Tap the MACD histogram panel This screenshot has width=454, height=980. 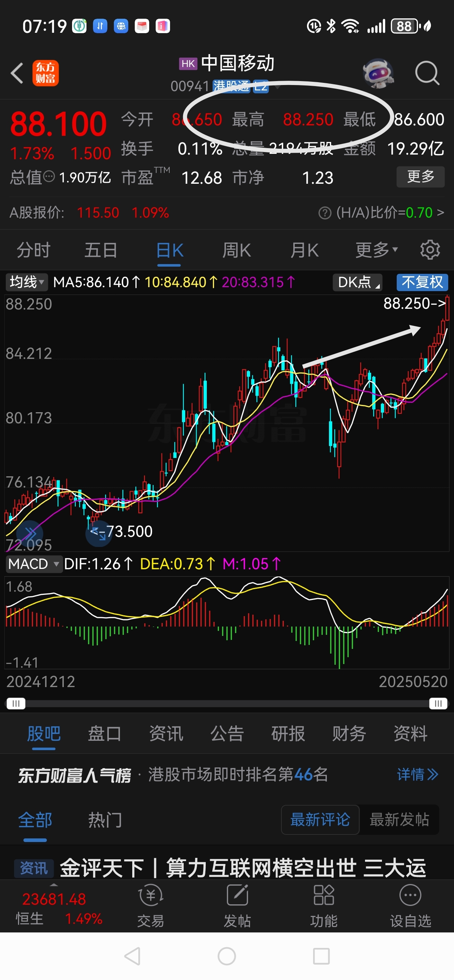click(227, 622)
